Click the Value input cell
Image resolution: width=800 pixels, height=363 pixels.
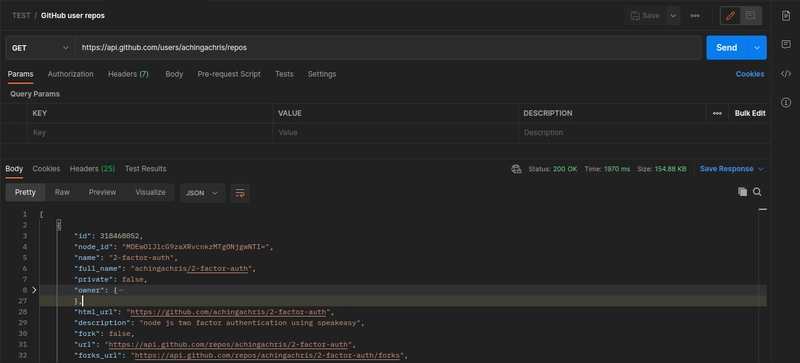coord(396,133)
